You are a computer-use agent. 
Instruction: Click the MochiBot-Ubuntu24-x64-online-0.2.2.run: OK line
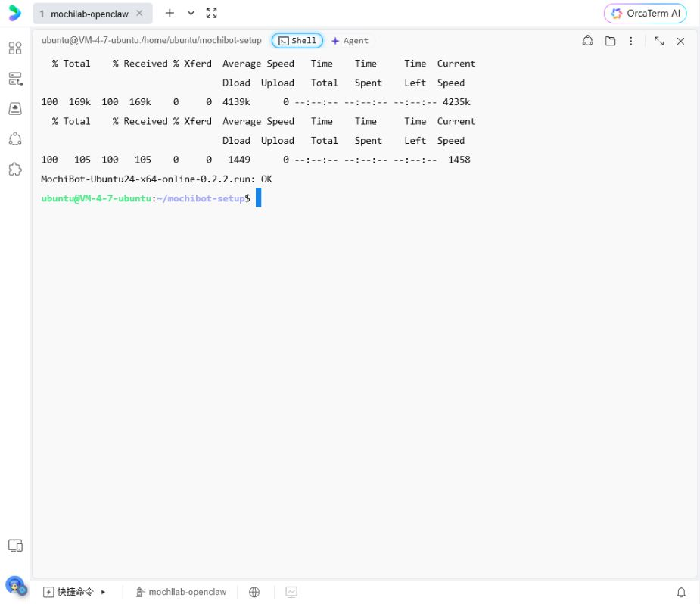(157, 179)
